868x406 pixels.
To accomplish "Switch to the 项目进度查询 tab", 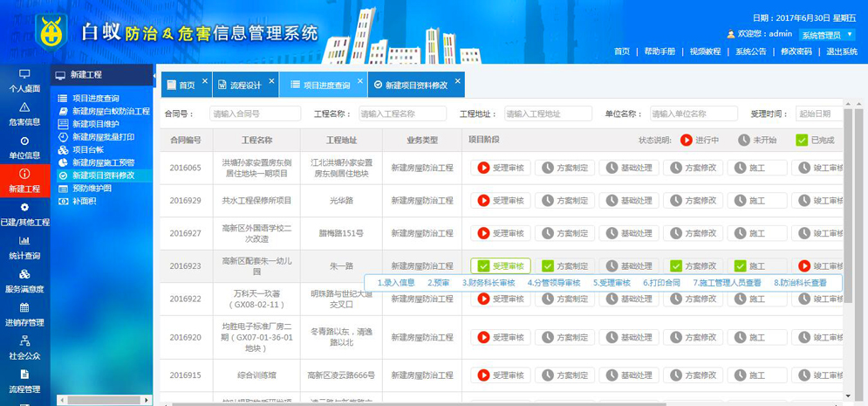I will 319,86.
